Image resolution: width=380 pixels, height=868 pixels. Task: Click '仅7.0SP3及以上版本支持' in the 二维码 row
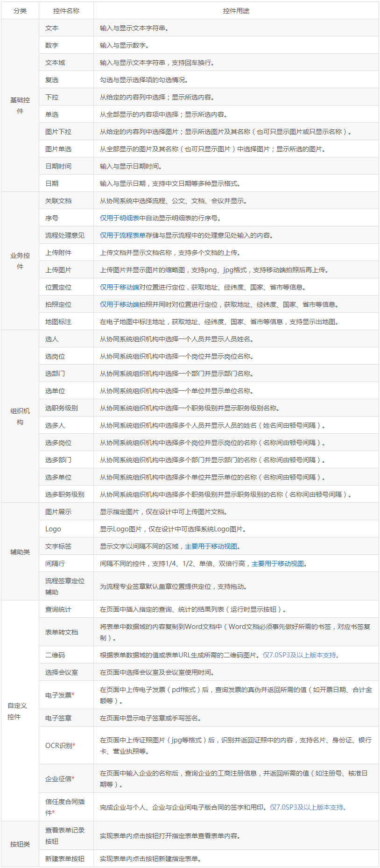point(299,655)
